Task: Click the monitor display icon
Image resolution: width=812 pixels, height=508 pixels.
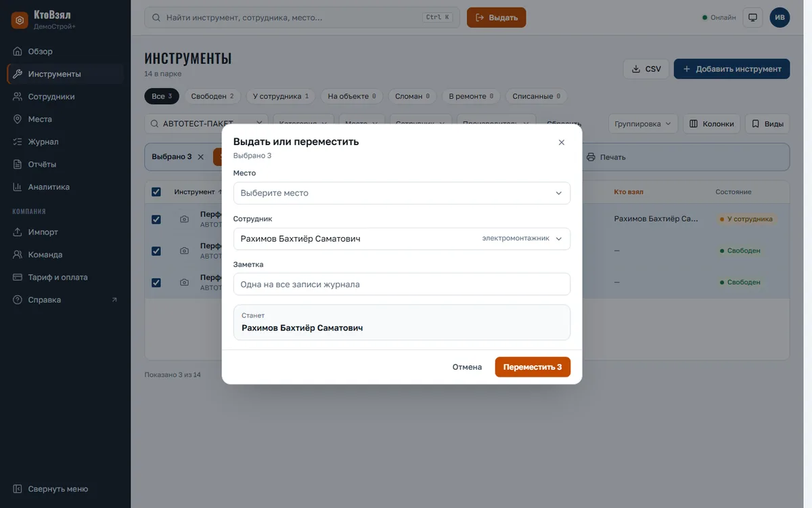Action: click(x=752, y=18)
